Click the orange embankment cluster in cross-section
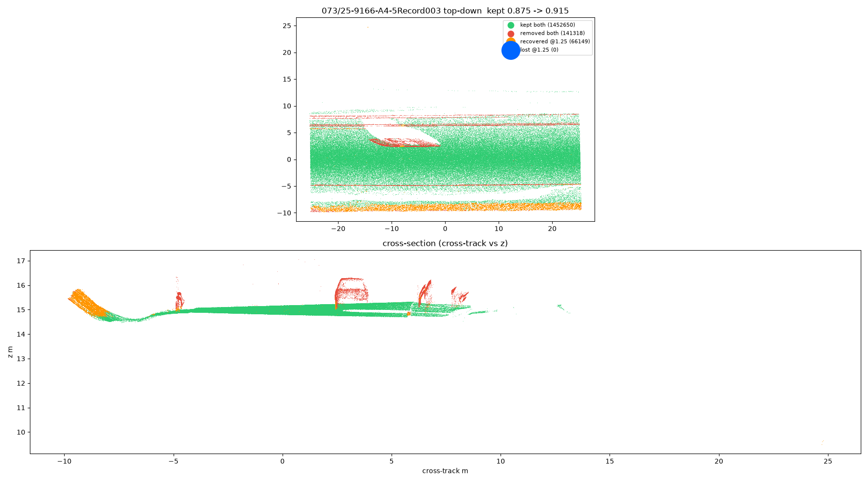Screen dimensions: 868x482 tap(88, 303)
